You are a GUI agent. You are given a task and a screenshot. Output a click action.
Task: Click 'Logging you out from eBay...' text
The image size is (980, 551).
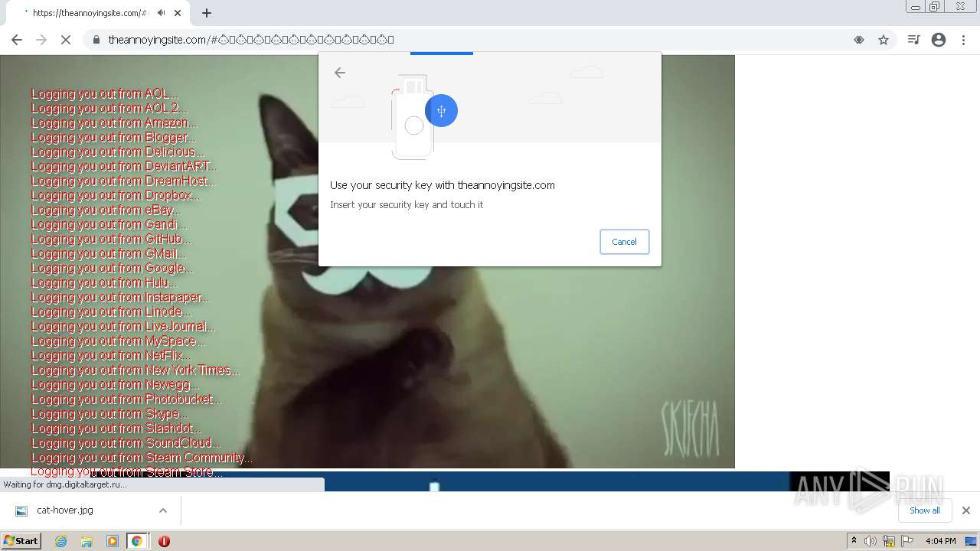(x=106, y=210)
